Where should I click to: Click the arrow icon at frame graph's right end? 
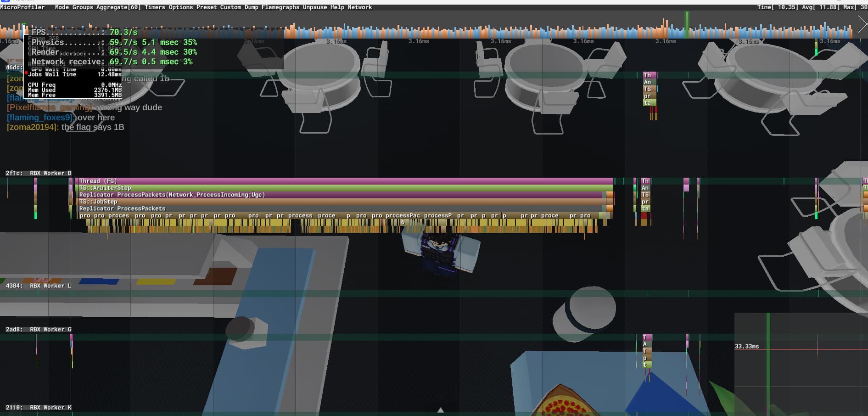862,24
